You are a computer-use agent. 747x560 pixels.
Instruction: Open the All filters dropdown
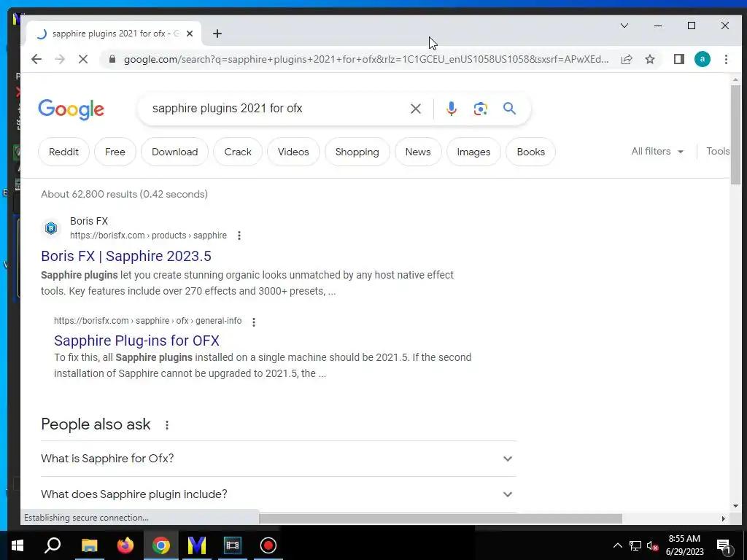pos(657,152)
